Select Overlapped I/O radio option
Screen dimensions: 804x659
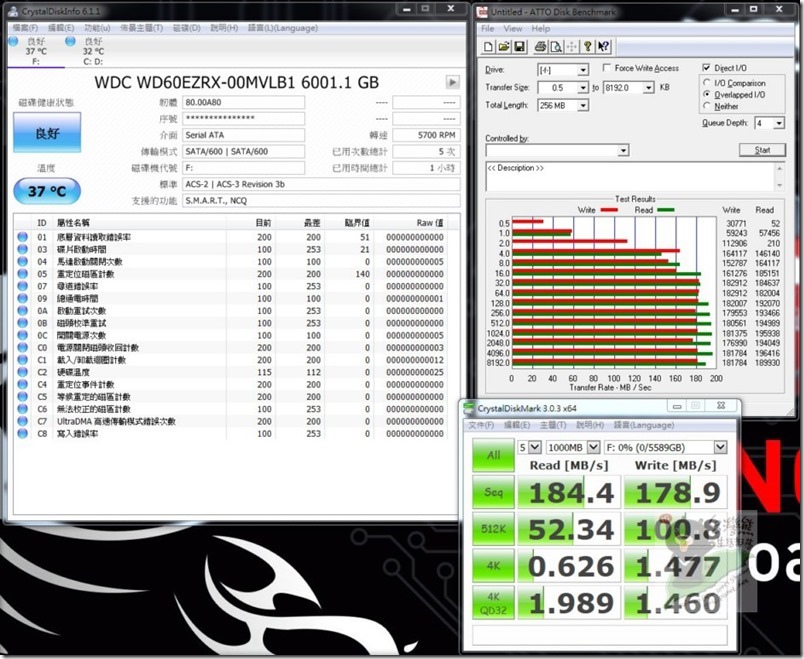point(707,94)
